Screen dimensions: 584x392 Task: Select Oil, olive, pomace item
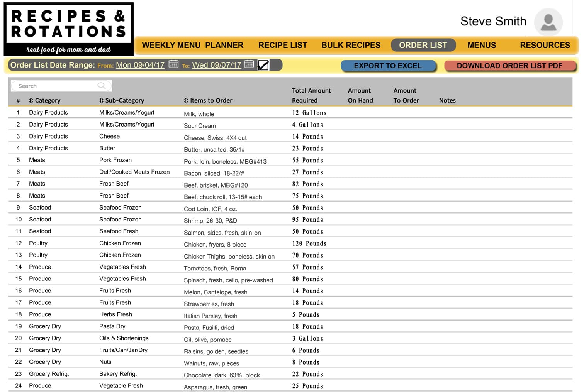tap(208, 340)
